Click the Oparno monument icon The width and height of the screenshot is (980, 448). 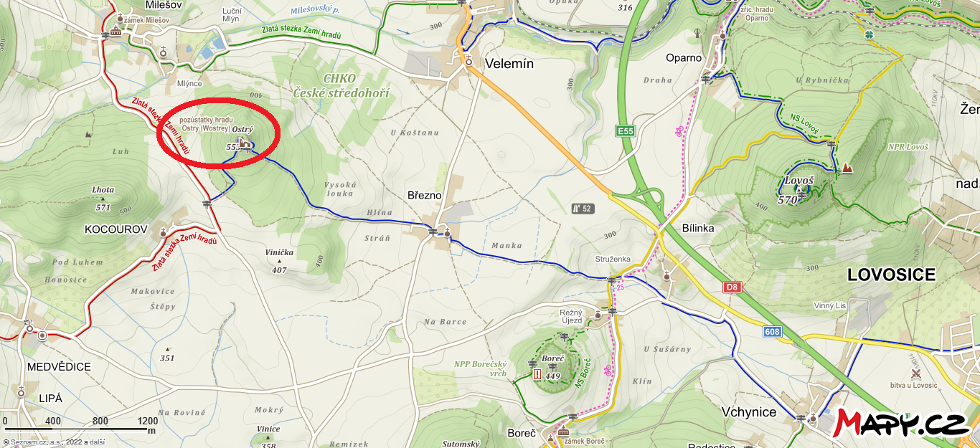(697, 33)
